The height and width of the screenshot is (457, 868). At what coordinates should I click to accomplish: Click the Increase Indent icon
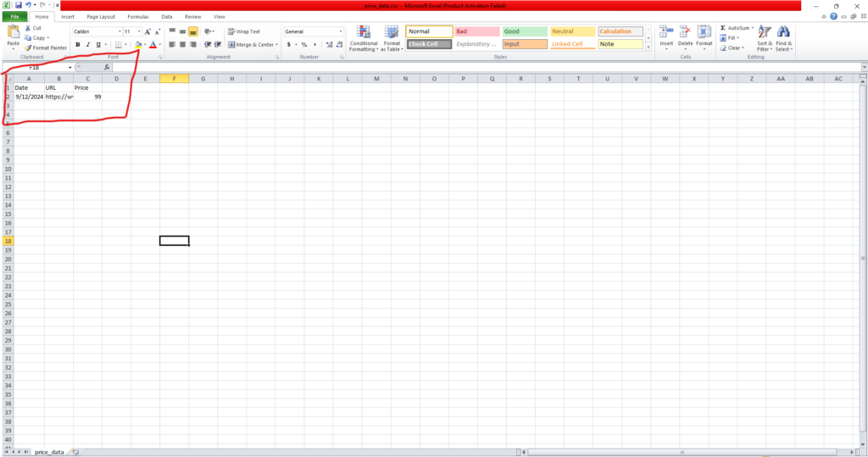click(218, 44)
